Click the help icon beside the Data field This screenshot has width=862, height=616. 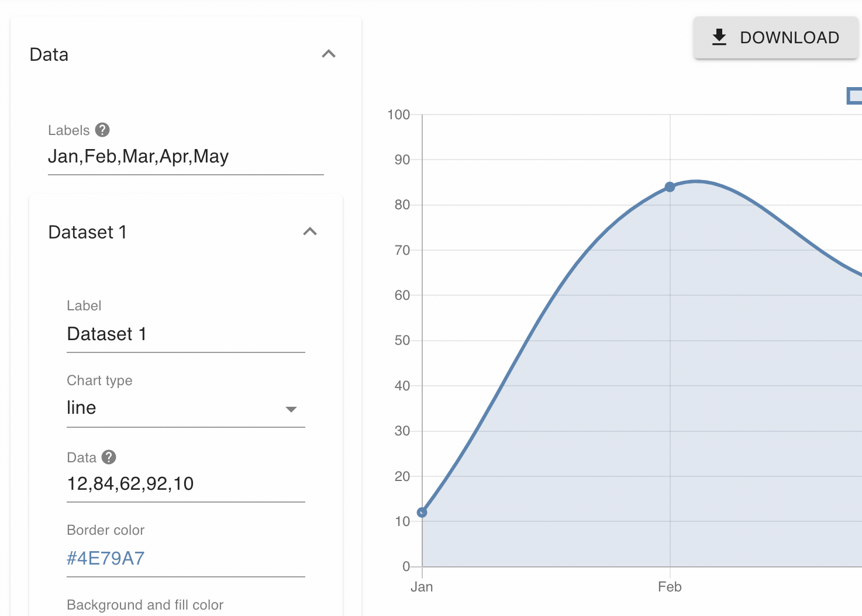click(x=109, y=457)
